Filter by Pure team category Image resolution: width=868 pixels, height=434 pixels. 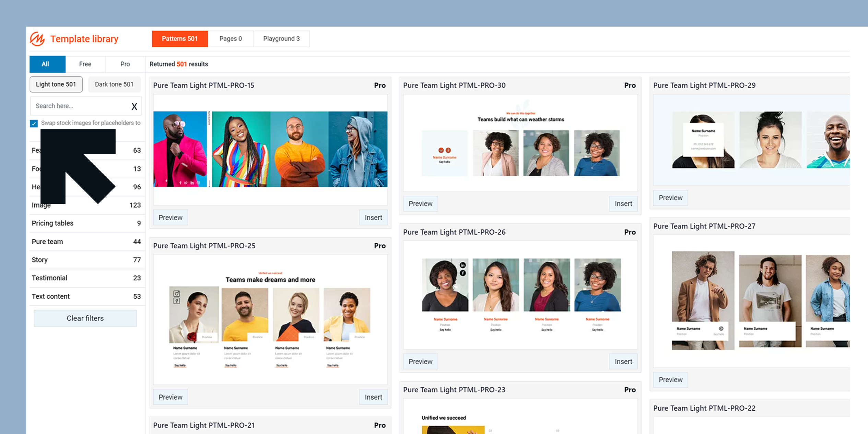(86, 242)
